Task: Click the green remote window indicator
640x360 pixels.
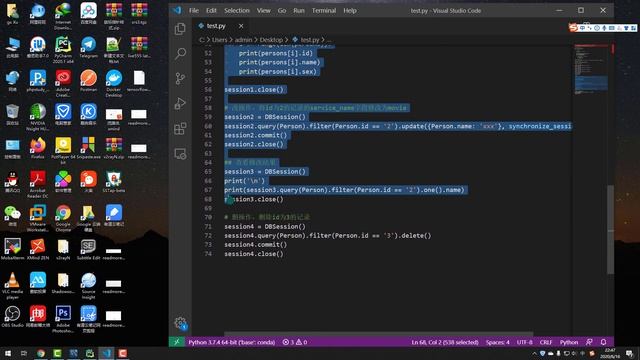Action: (x=177, y=342)
